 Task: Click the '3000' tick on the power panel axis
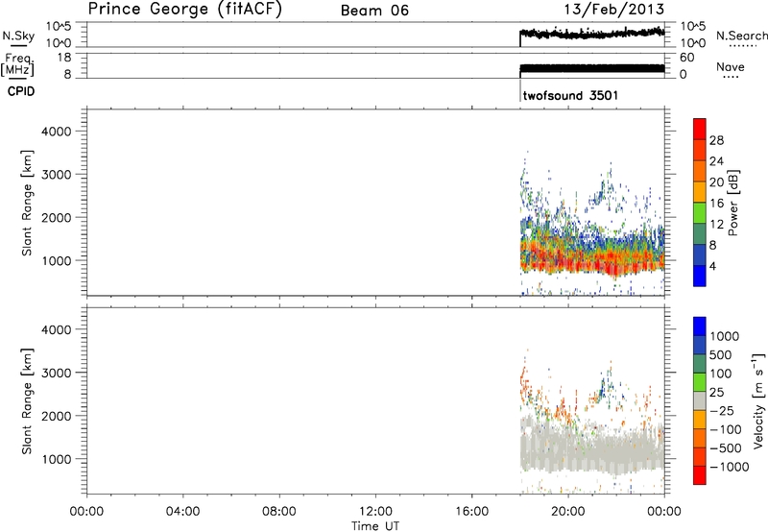coord(57,175)
